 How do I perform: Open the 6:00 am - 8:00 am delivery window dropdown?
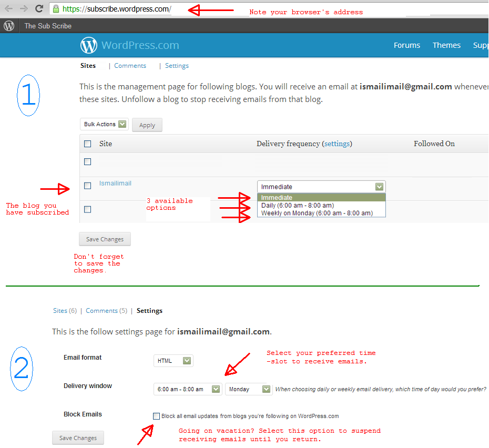188,389
